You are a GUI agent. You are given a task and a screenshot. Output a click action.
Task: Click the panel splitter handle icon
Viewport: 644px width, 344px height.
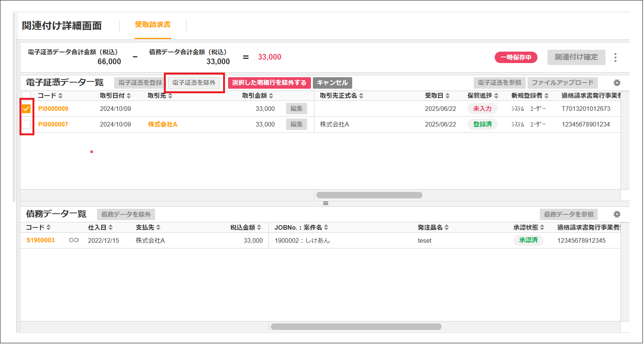pos(325,203)
